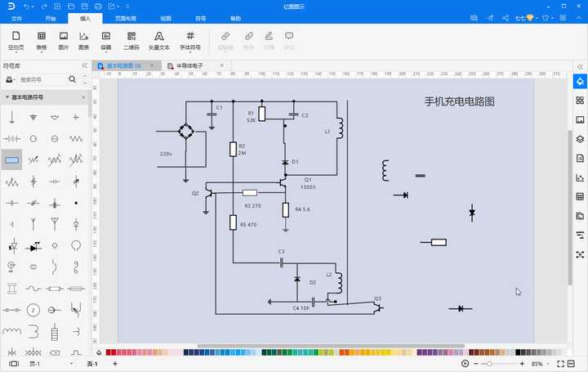Add a new page with plus button
Viewport: 588px width, 372px height.
click(115, 364)
